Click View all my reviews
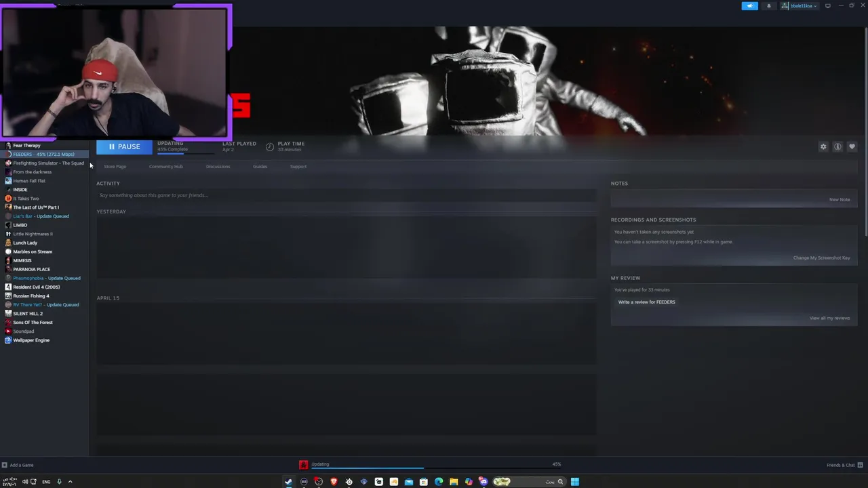The width and height of the screenshot is (868, 488). [829, 318]
